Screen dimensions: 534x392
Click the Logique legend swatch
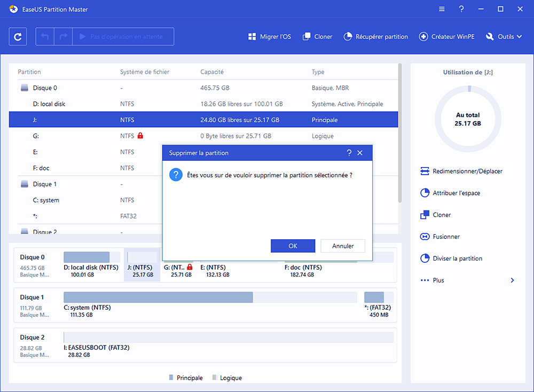[x=214, y=378]
